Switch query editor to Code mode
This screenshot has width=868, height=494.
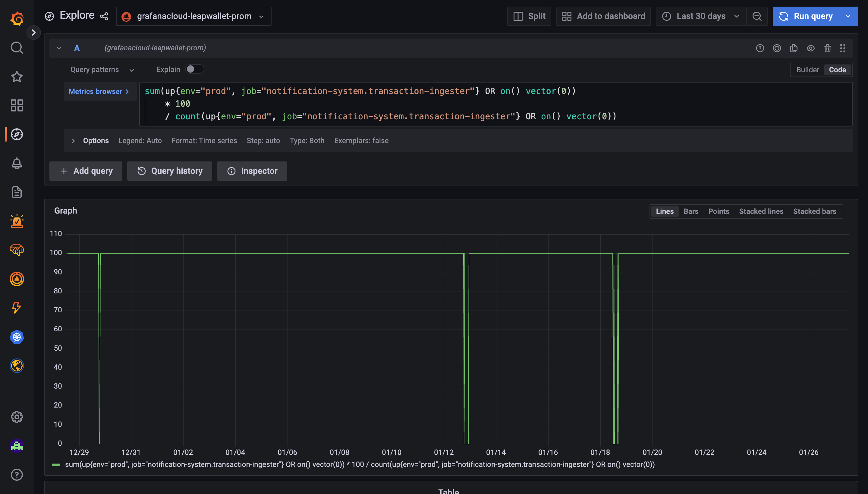[837, 70]
